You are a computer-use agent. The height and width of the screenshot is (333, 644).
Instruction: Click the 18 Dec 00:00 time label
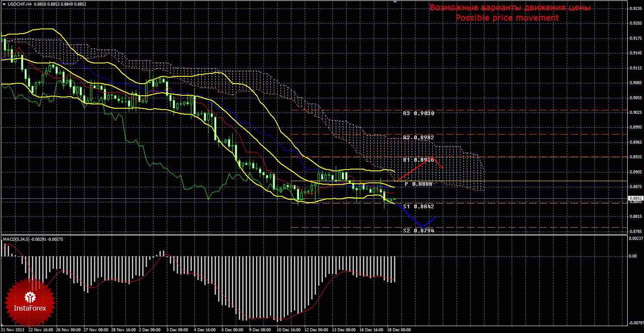pos(400,330)
